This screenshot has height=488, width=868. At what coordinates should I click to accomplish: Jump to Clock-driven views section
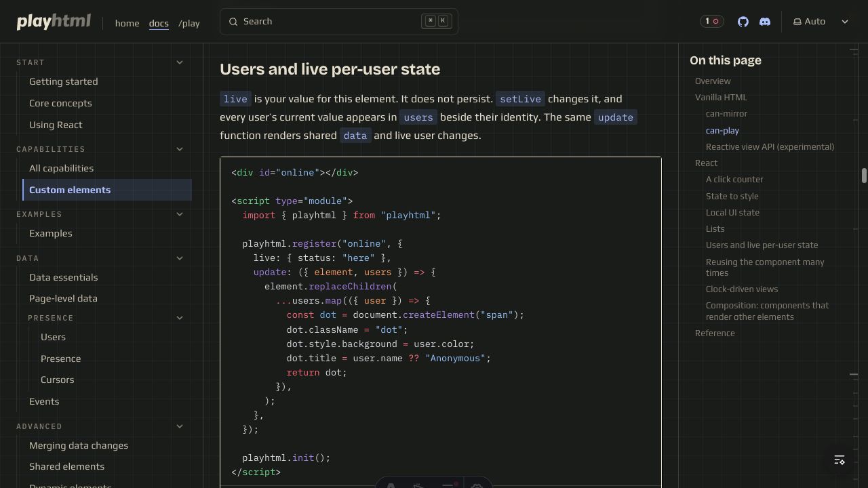[742, 289]
